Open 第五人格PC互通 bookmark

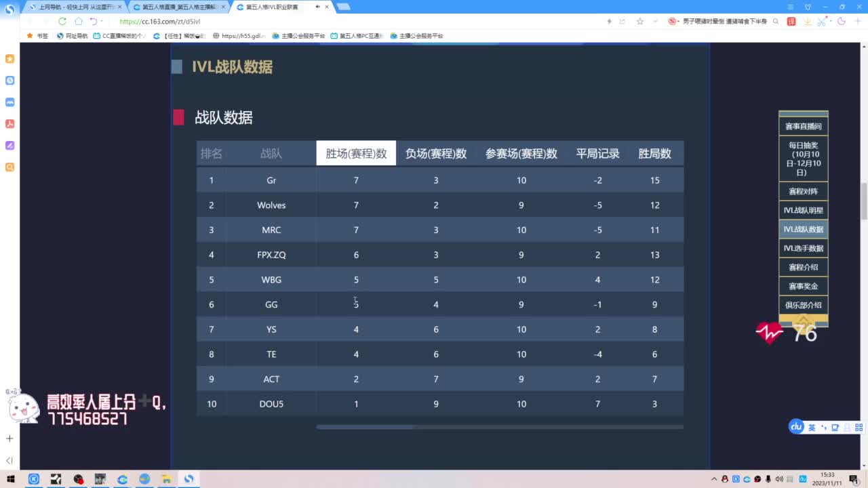(357, 36)
